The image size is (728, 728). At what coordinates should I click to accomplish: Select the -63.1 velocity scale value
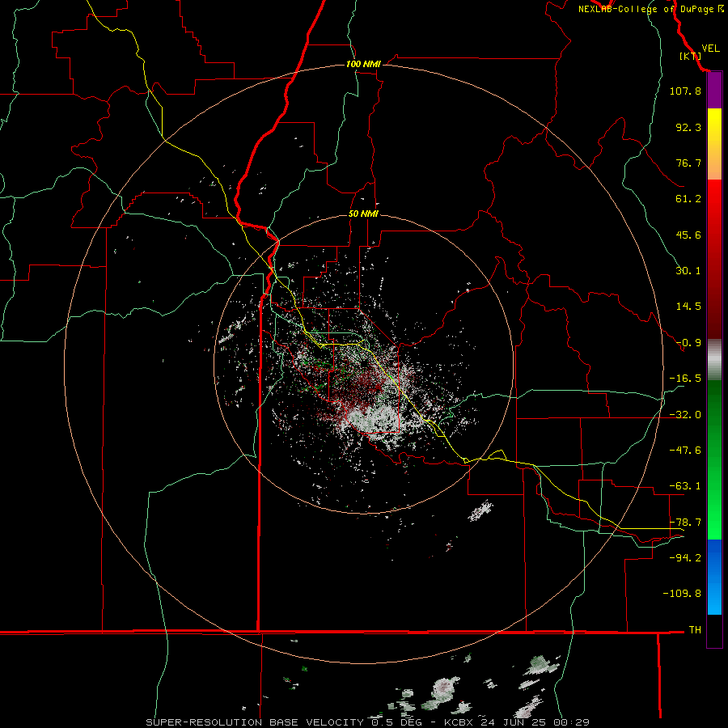(x=685, y=486)
